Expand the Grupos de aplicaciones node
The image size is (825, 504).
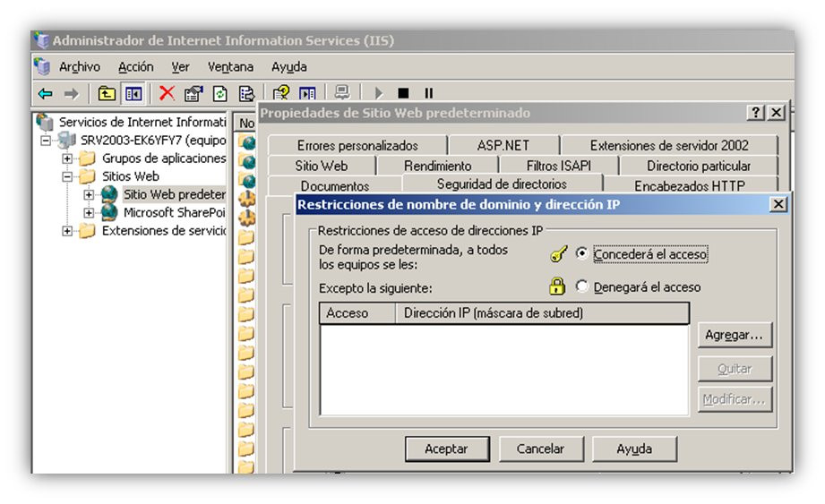(67, 158)
